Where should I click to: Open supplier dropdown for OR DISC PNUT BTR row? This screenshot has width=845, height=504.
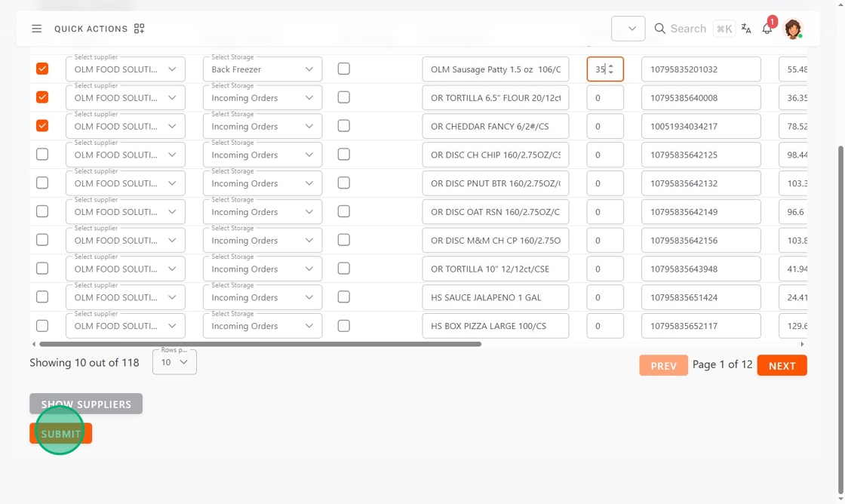tap(125, 183)
